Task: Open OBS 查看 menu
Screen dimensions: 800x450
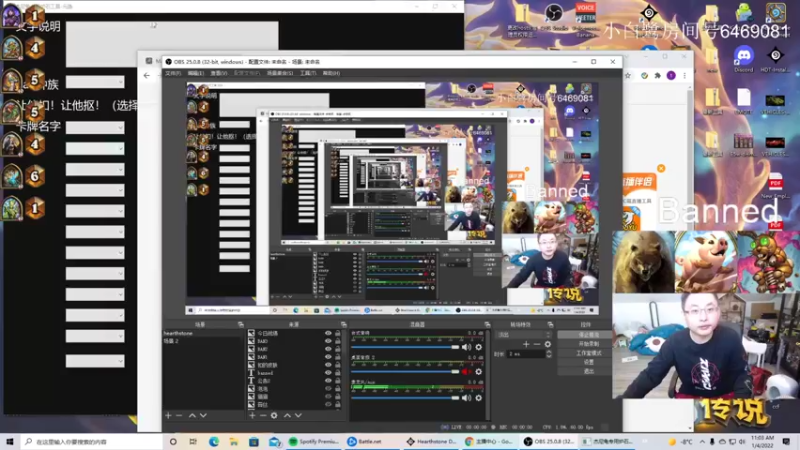Action: click(x=219, y=73)
